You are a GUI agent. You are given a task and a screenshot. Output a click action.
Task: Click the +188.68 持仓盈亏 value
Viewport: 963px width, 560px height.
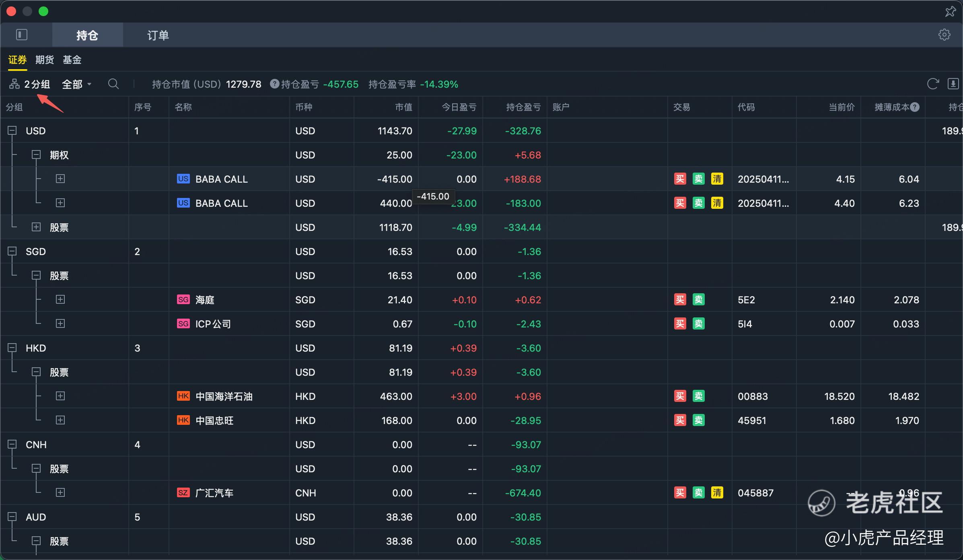point(523,179)
